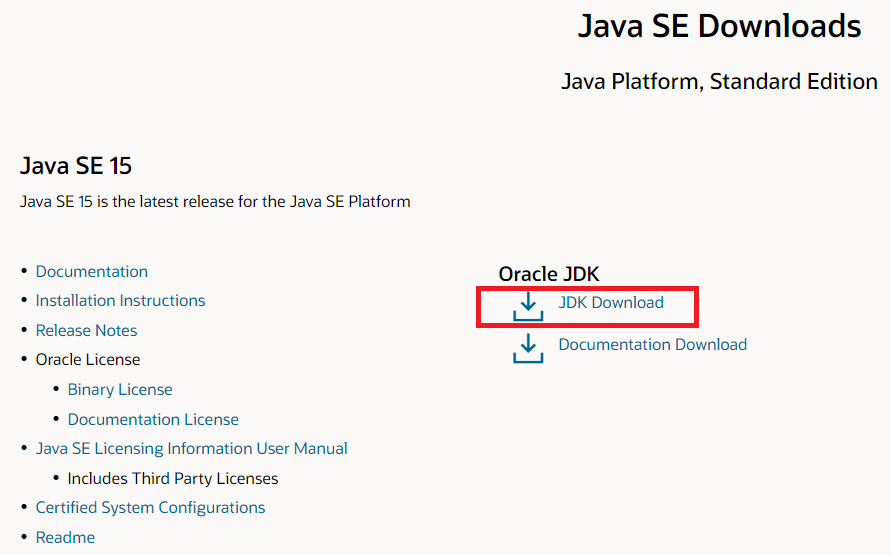Open Java SE Licensing Information User Manual

191,449
